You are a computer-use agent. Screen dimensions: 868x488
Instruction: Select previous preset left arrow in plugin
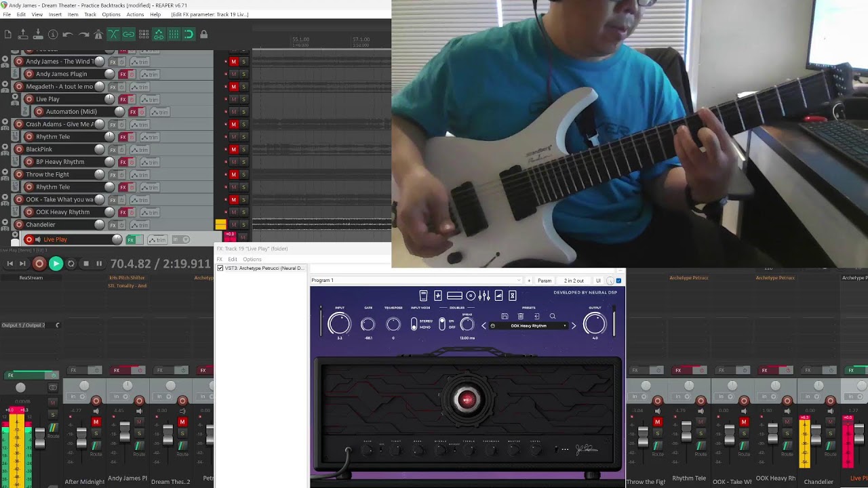pos(484,326)
